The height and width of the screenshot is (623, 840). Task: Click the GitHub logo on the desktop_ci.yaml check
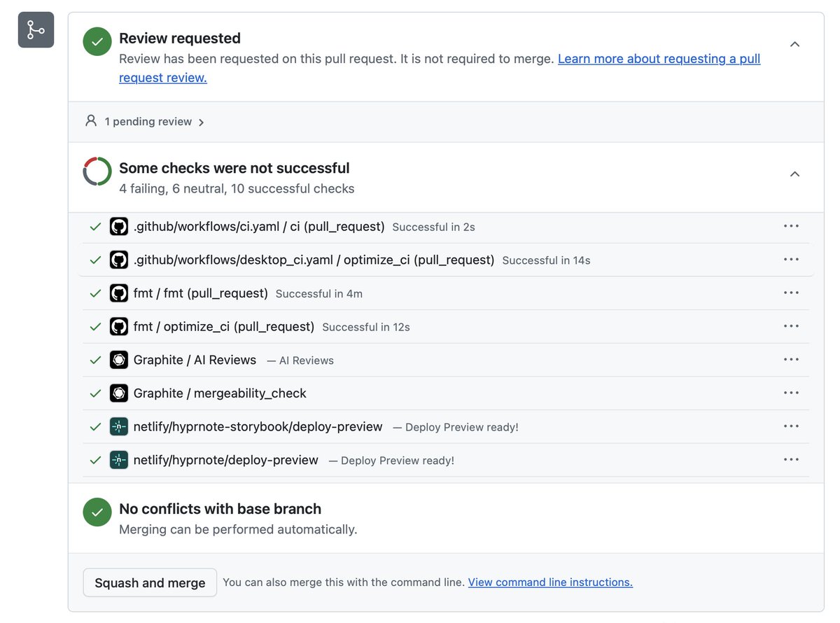[119, 260]
